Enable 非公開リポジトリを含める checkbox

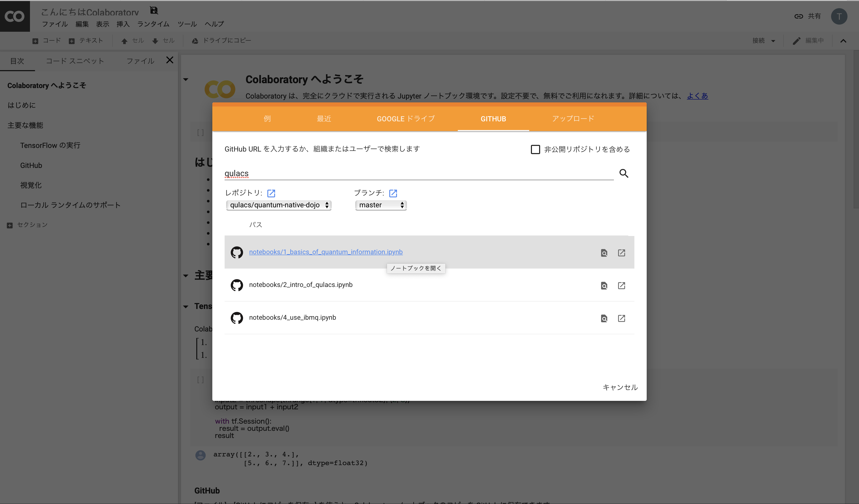tap(535, 149)
